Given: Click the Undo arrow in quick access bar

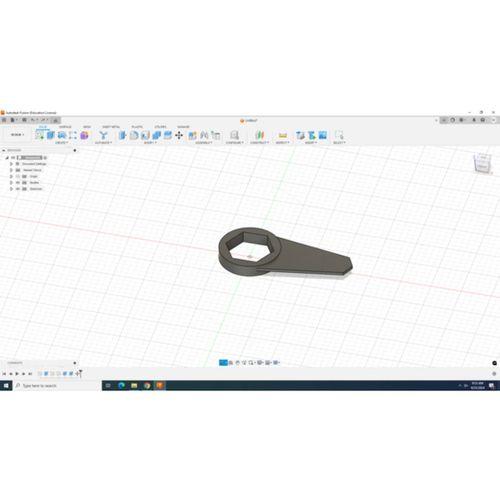Looking at the screenshot, I should point(33,120).
